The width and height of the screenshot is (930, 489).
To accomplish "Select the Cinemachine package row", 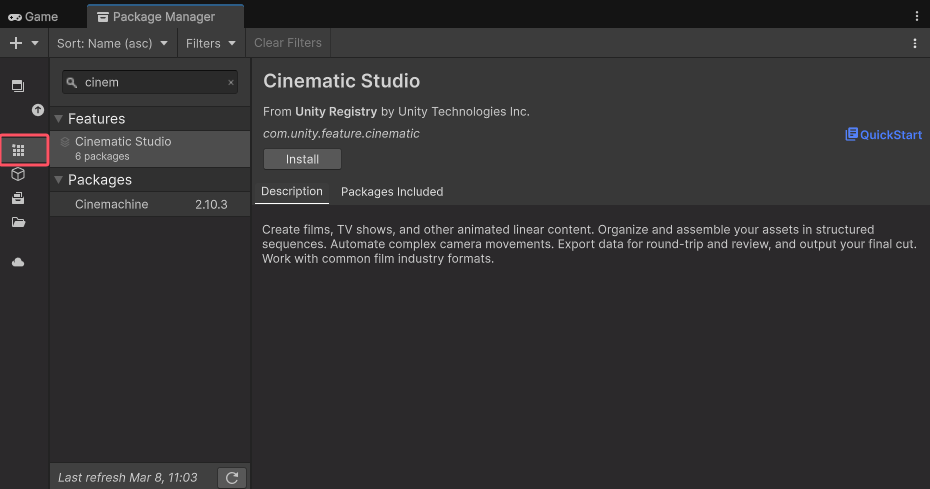I will point(150,204).
